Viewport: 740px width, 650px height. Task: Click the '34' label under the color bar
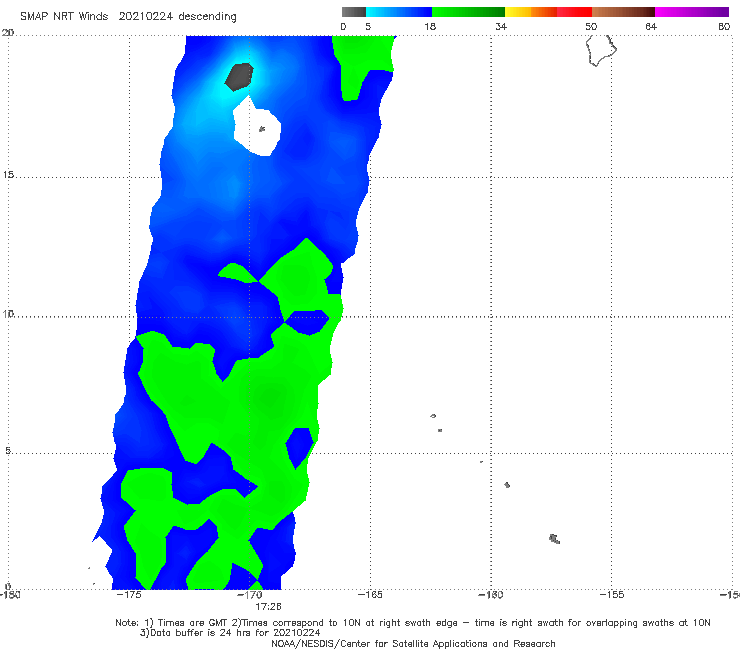click(501, 26)
